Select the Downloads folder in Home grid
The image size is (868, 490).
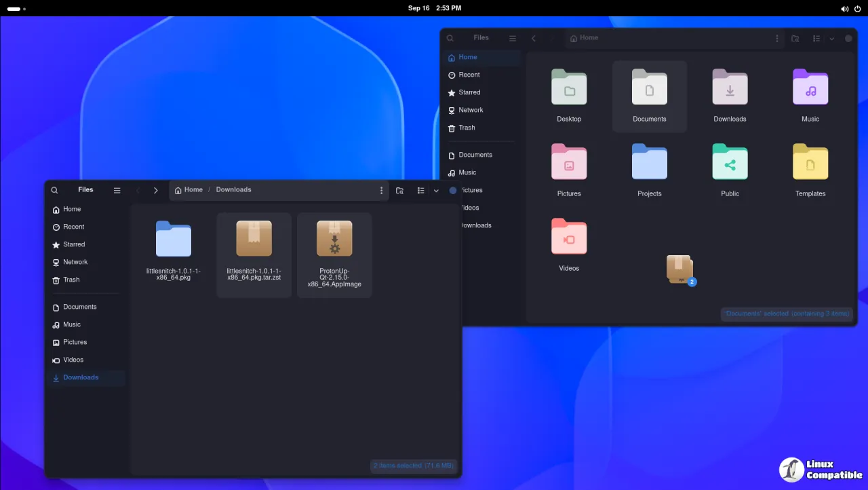tap(730, 96)
